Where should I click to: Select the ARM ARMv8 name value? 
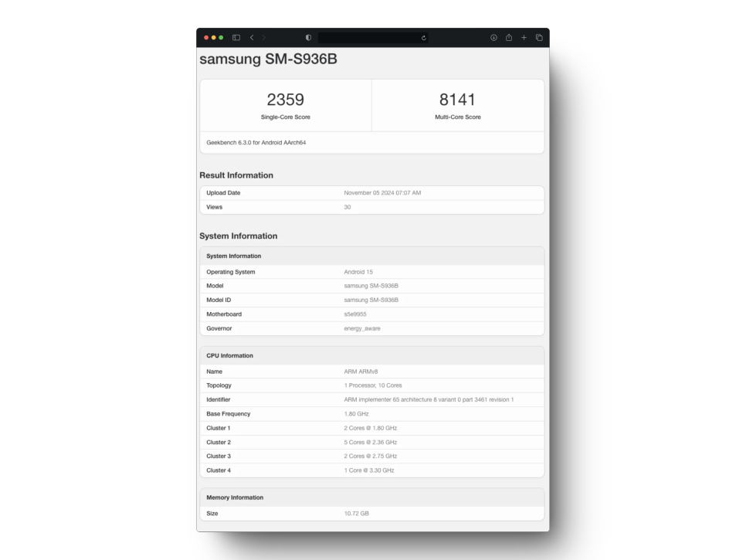pyautogui.click(x=361, y=372)
